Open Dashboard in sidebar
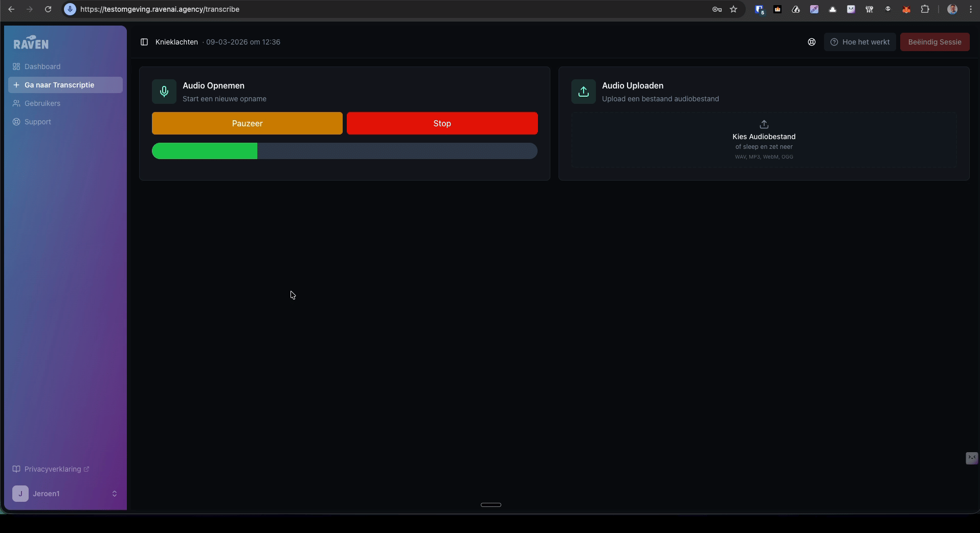980x533 pixels. coord(42,66)
